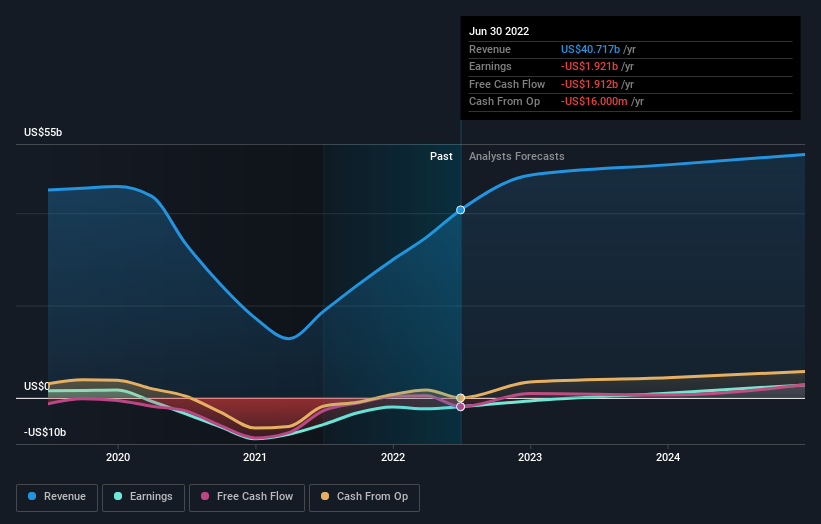Click the Past label on chart
The height and width of the screenshot is (524, 821).
441,157
